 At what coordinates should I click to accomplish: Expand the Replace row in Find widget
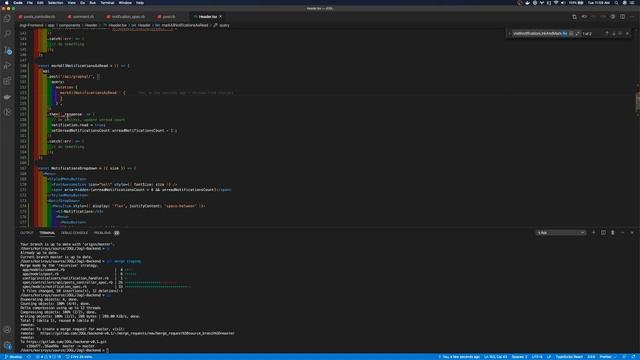(509, 33)
